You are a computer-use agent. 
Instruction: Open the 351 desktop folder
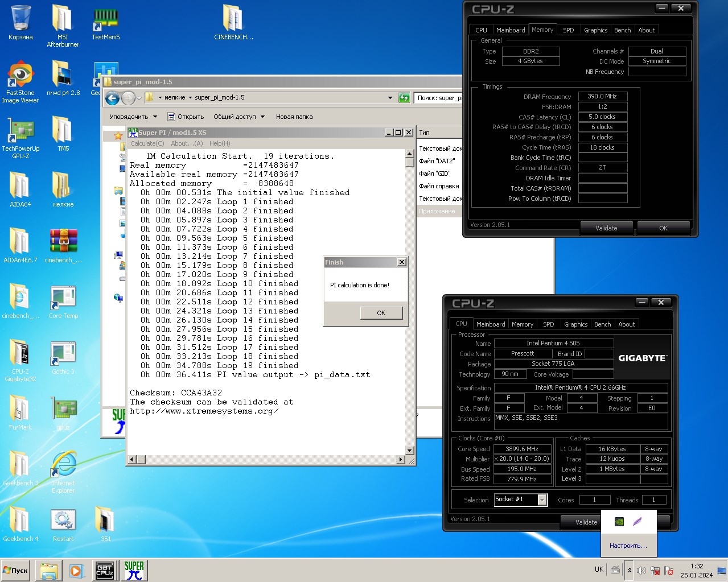tap(105, 524)
